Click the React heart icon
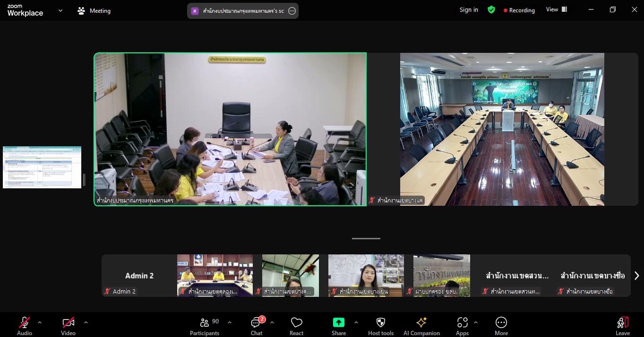The height and width of the screenshot is (337, 644). click(x=296, y=325)
